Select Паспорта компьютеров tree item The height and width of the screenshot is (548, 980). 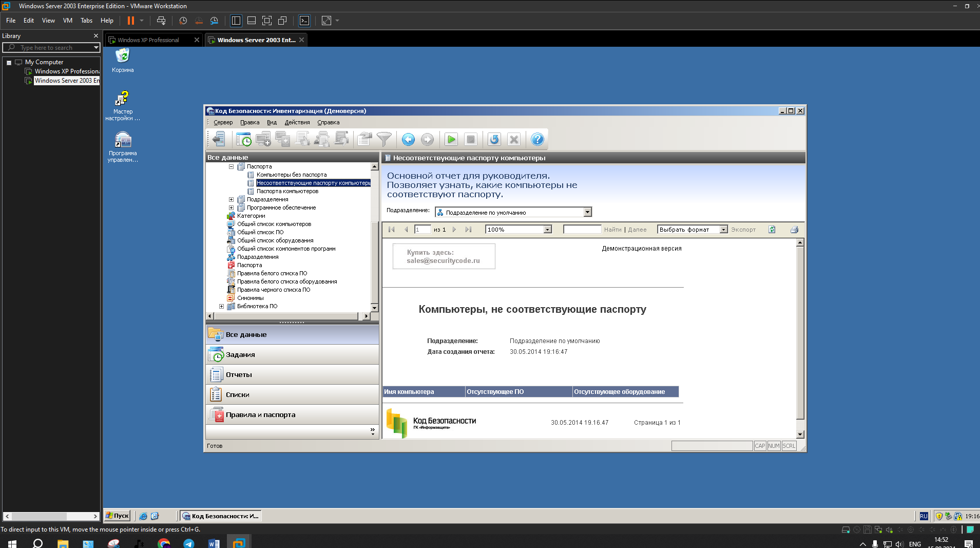[287, 191]
